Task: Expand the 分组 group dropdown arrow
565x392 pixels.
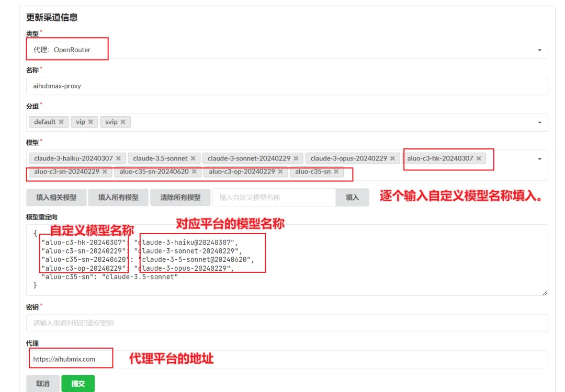Action: pyautogui.click(x=539, y=122)
